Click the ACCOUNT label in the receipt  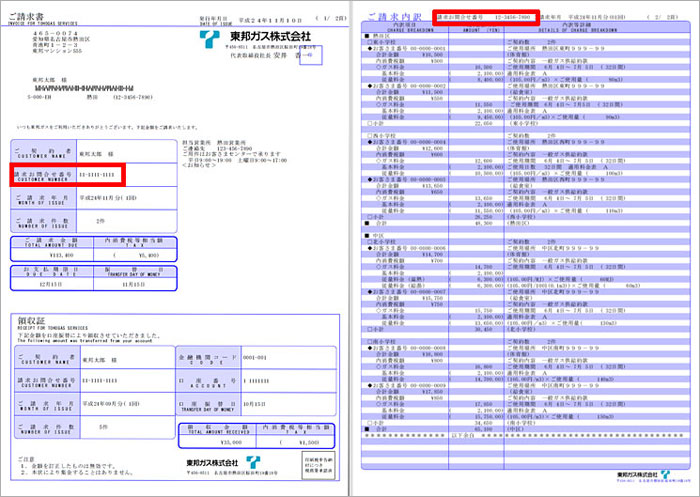[x=208, y=386]
